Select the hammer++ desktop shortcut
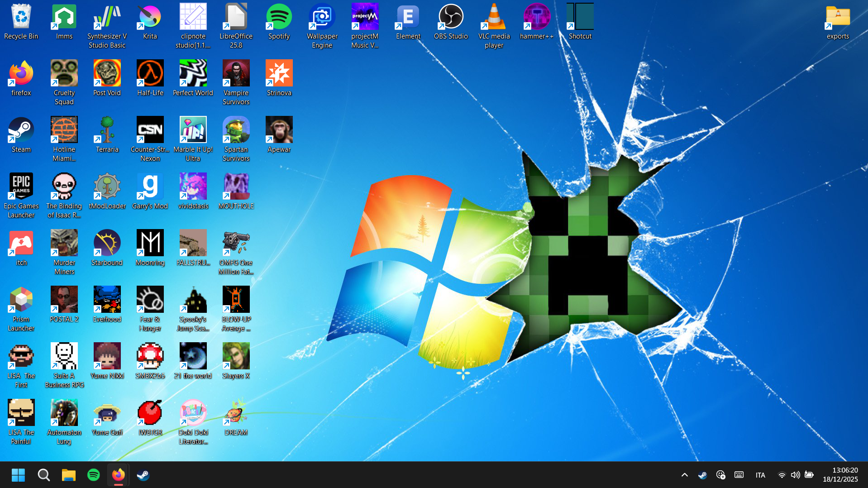The width and height of the screenshot is (868, 488). click(x=537, y=22)
